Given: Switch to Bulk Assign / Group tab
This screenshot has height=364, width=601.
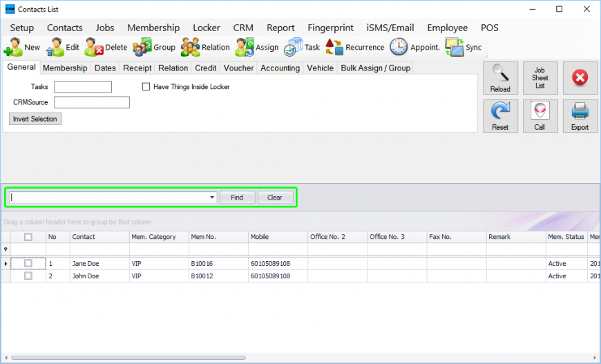Looking at the screenshot, I should tap(376, 68).
